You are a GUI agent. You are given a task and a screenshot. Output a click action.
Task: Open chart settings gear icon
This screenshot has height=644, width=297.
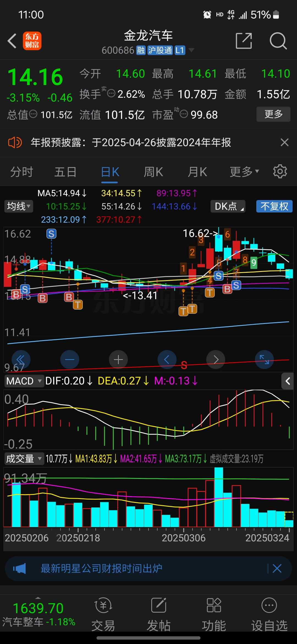[x=280, y=171]
